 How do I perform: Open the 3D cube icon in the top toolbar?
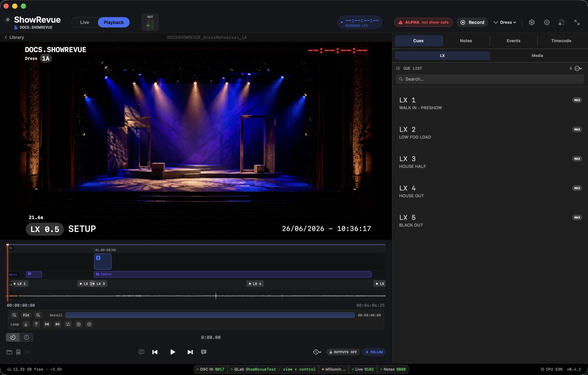(x=532, y=22)
